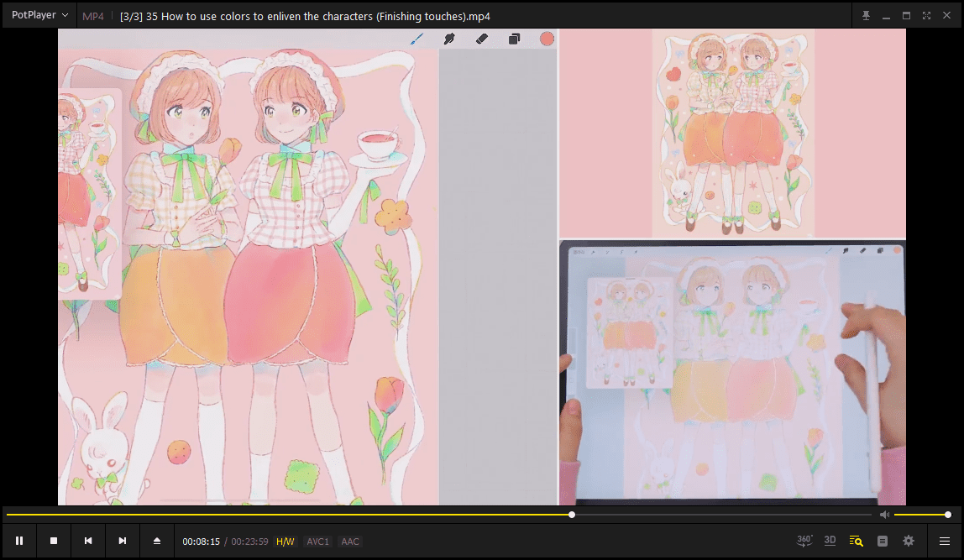Open the playlist search panel
The width and height of the screenshot is (964, 560).
[856, 541]
